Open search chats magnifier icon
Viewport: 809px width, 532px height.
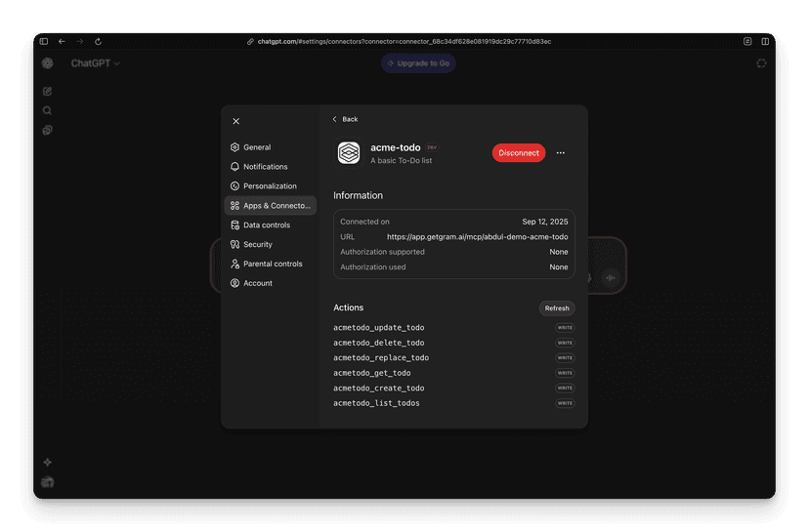pyautogui.click(x=48, y=111)
